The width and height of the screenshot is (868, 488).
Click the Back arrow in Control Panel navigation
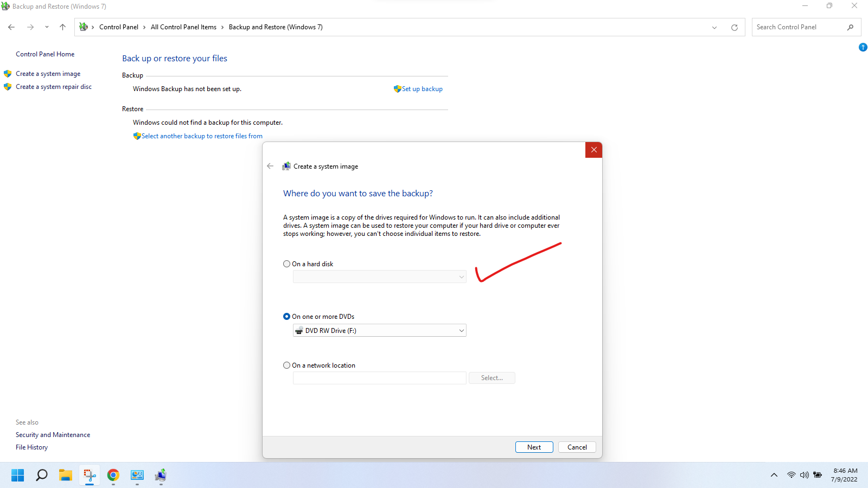11,27
